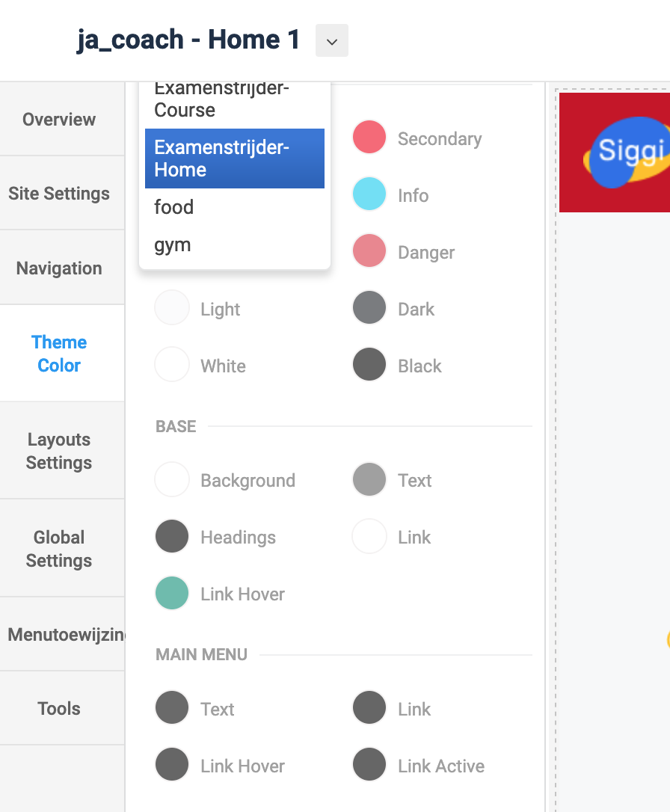Edit the Base Background color swatch
This screenshot has width=670, height=812.
[172, 480]
